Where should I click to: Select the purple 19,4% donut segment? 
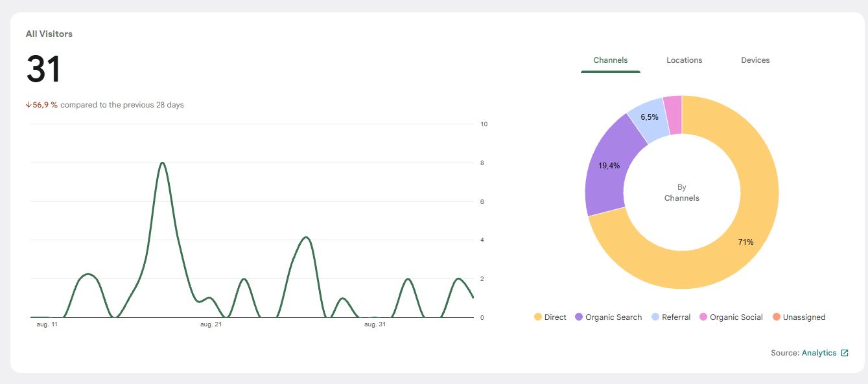609,166
